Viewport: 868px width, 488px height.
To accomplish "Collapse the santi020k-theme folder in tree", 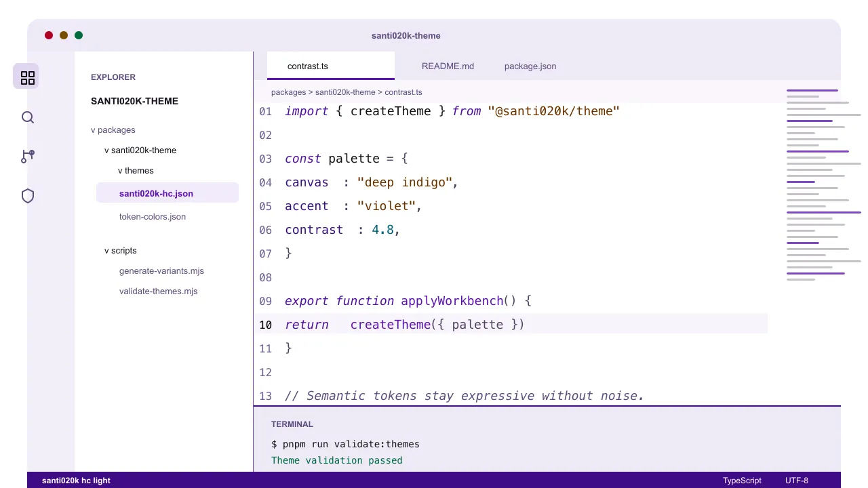I will (140, 150).
